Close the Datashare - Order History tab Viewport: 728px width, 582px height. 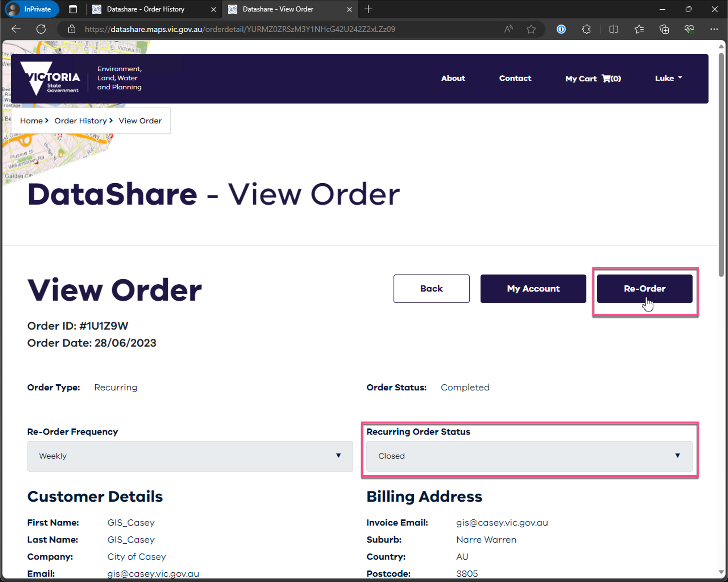(x=213, y=9)
